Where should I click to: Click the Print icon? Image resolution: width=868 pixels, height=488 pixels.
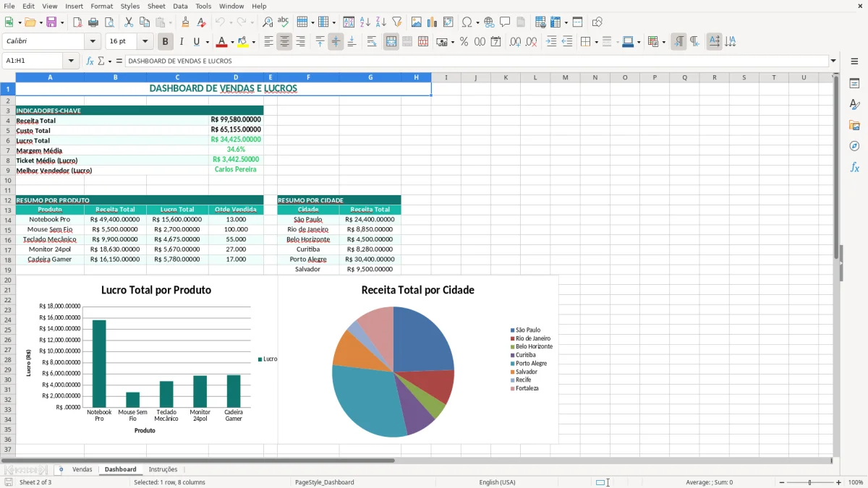click(x=93, y=22)
